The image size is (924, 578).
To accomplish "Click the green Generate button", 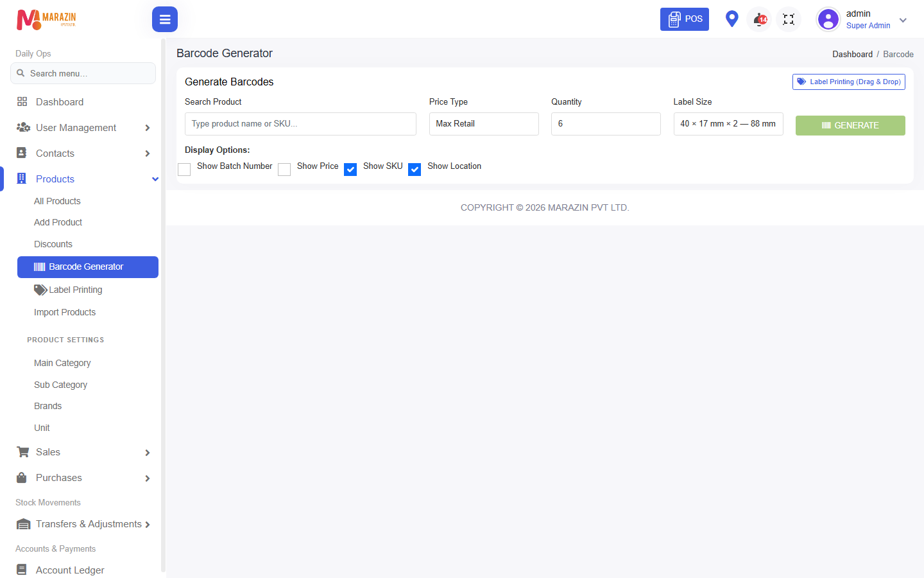I will 850,125.
